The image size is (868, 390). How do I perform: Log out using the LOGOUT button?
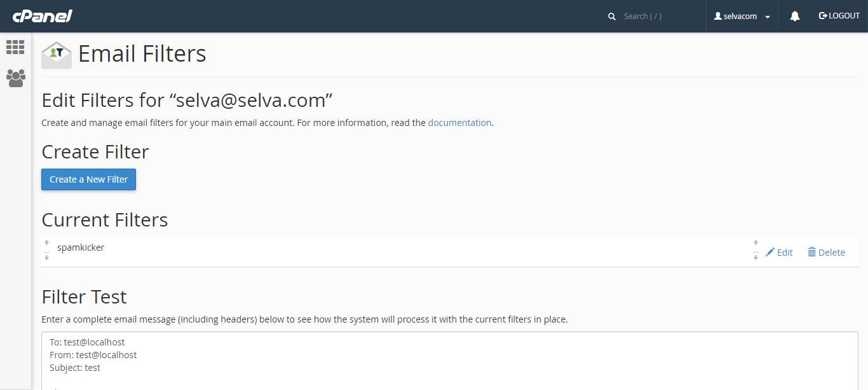[x=839, y=16]
